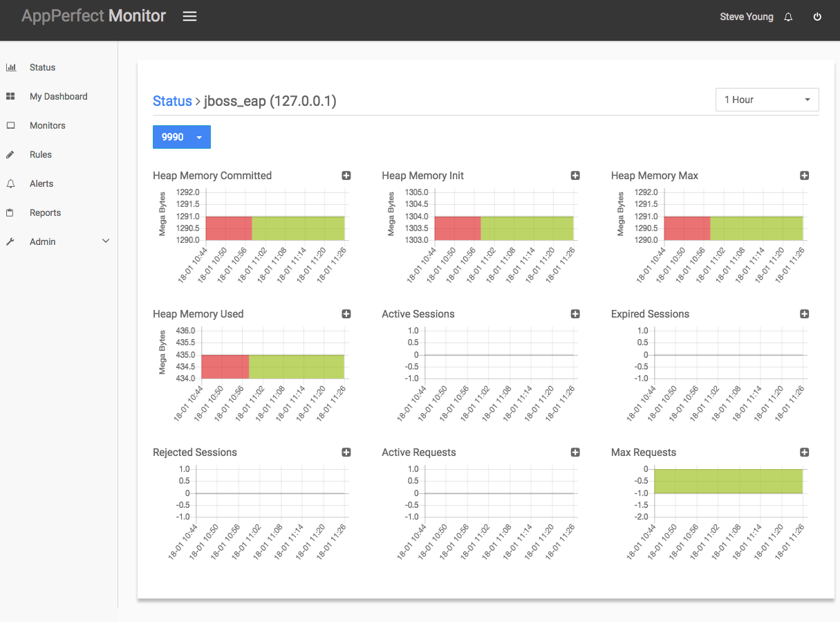Toggle the hamburger menu in the header
Viewport: 840px width, 622px height.
click(x=189, y=16)
